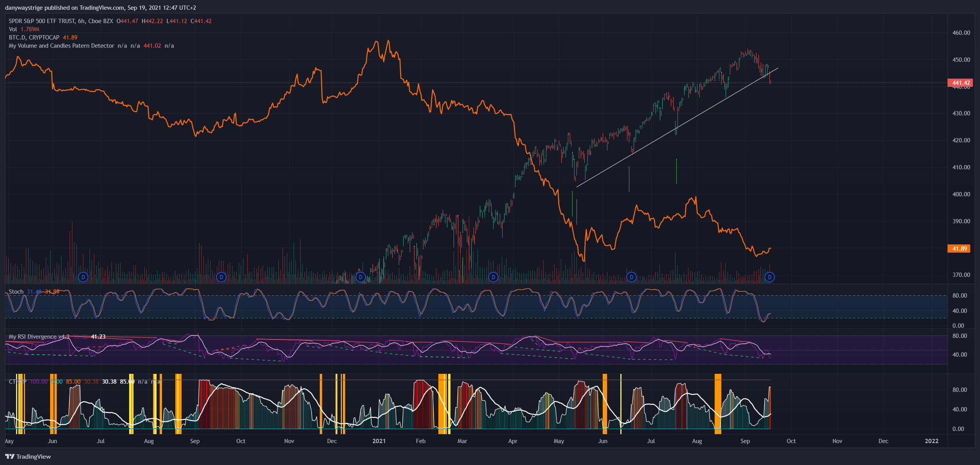Click the open price value O441.47
980x465 pixels.
(x=128, y=21)
